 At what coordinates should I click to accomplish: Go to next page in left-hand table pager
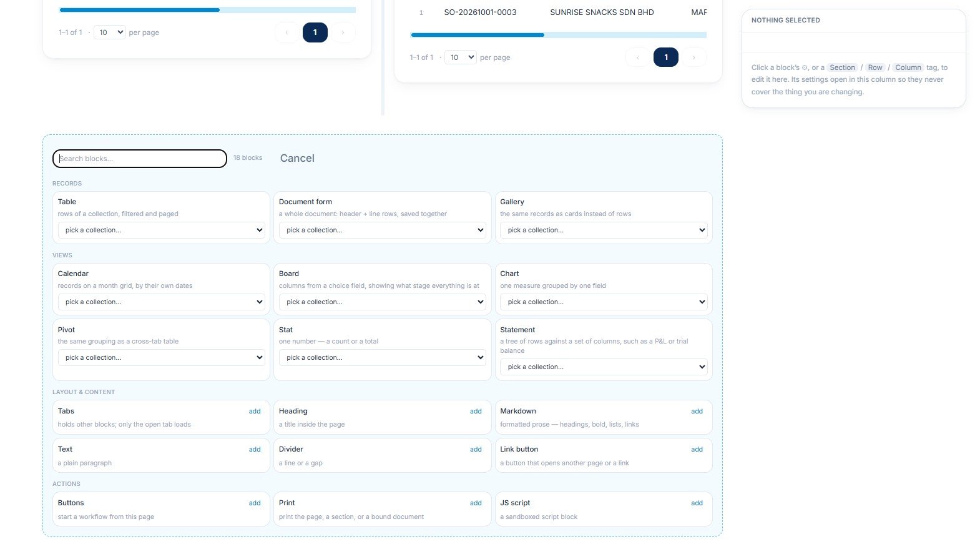pyautogui.click(x=343, y=32)
